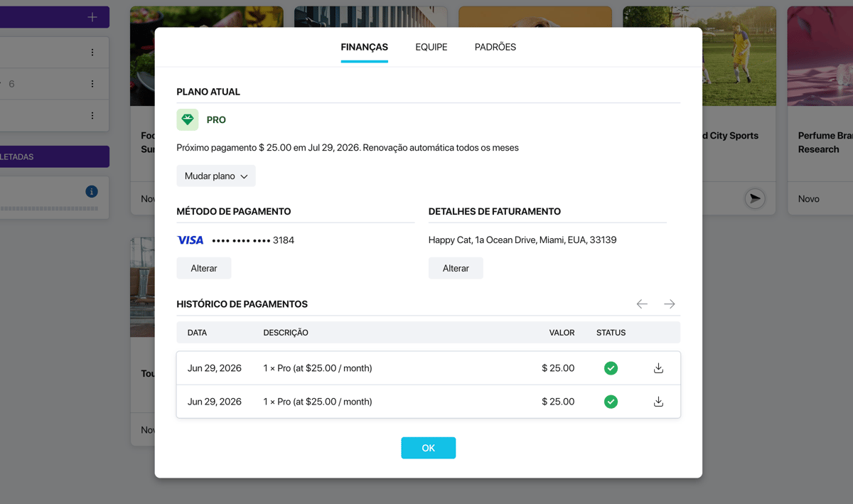Select the DATA column header
Image resolution: width=853 pixels, height=504 pixels.
click(x=198, y=333)
